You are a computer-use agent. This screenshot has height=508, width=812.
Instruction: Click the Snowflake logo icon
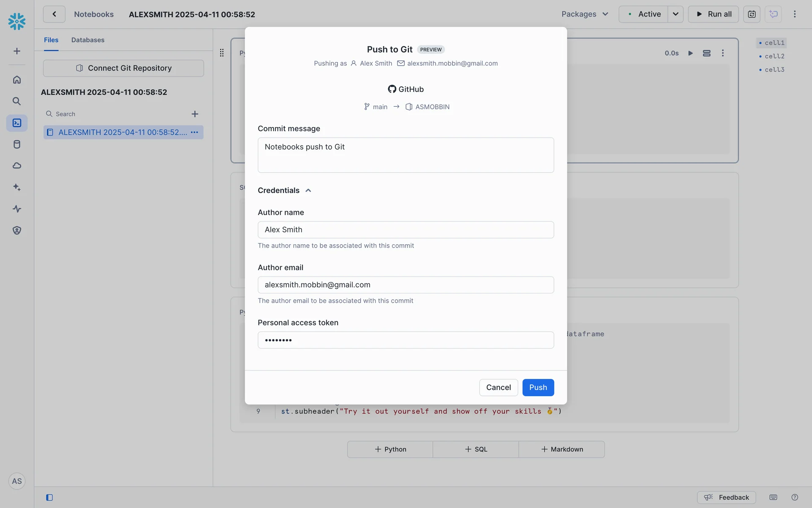click(x=17, y=21)
